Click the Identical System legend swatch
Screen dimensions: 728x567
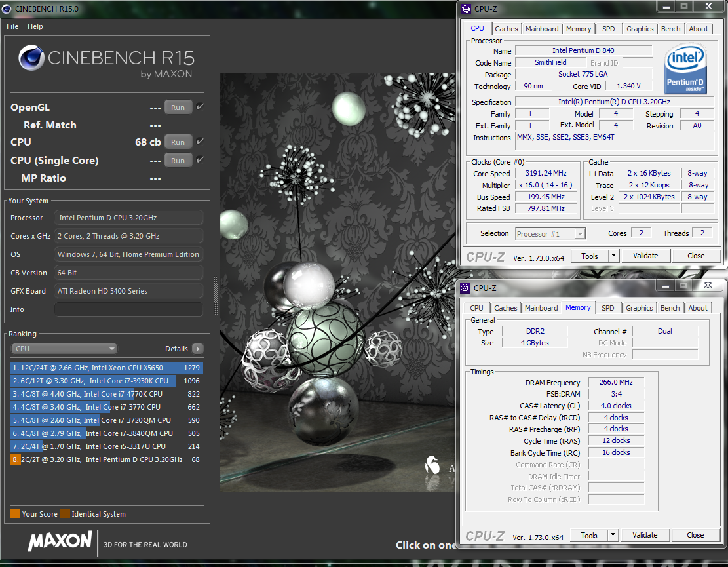point(65,514)
